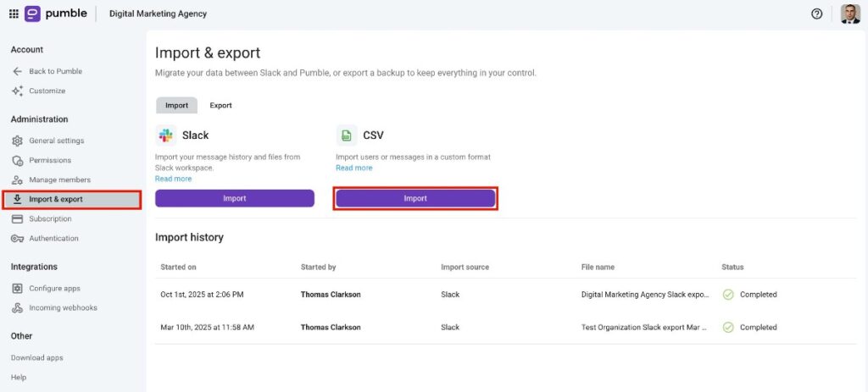868x392 pixels.
Task: Click the Status column header
Action: (x=732, y=267)
